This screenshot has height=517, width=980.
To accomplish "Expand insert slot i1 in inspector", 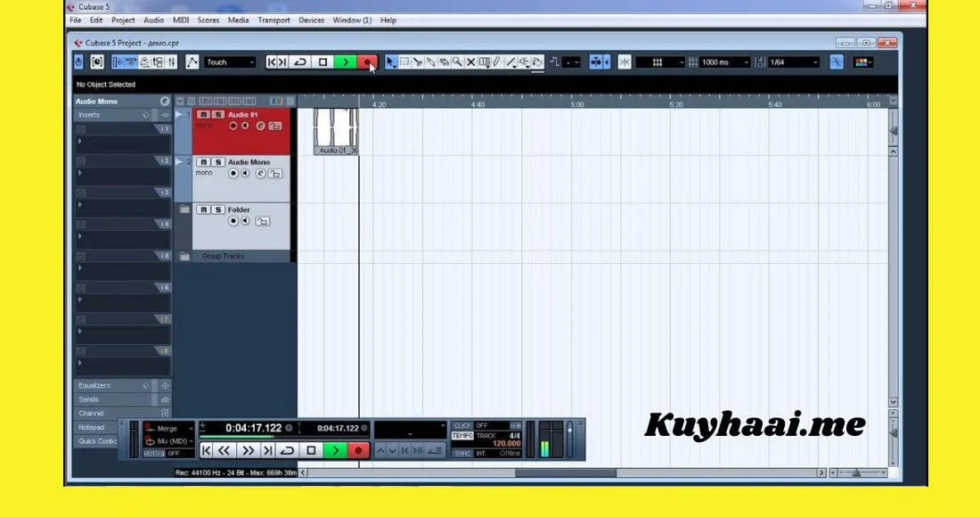I will click(79, 142).
